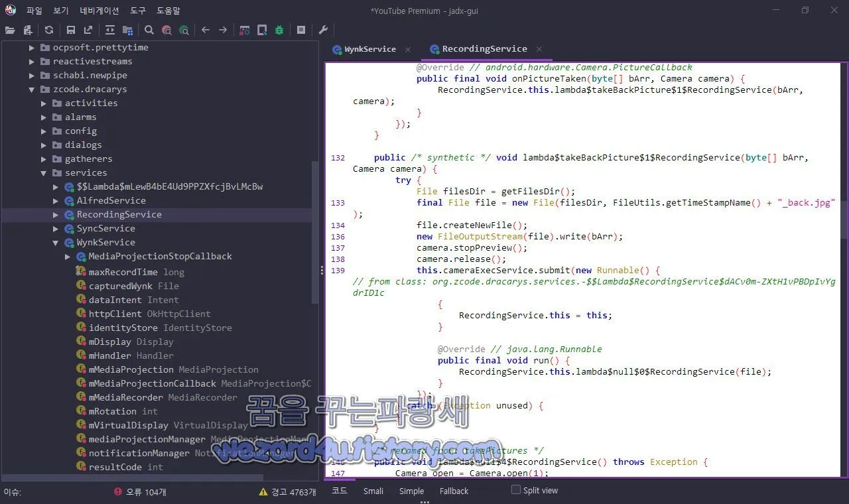
Task: Open the 네비게이션 menu
Action: click(x=99, y=11)
